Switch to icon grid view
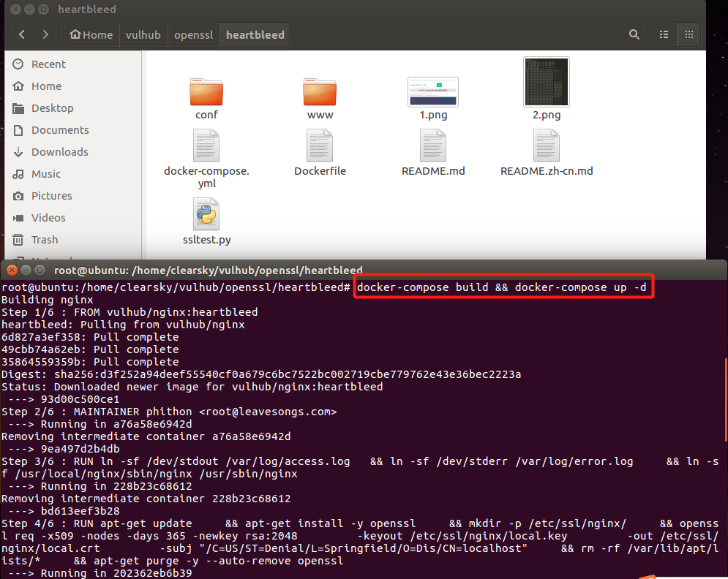This screenshot has width=728, height=579. [689, 34]
